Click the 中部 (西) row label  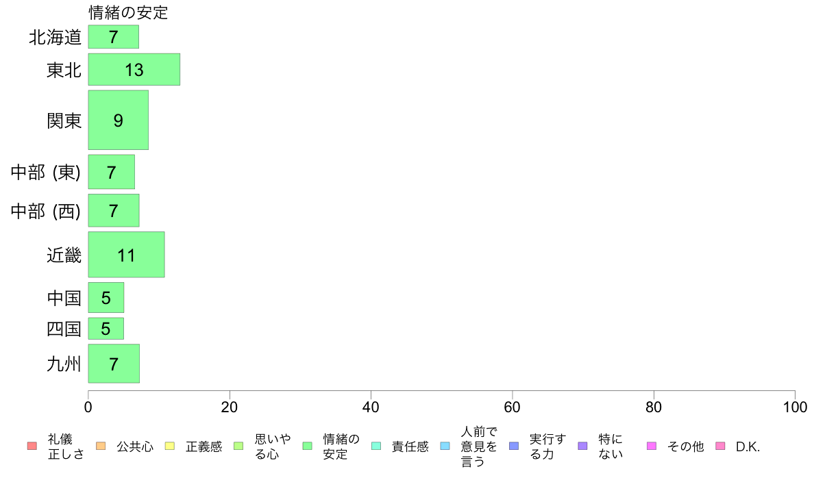(x=46, y=211)
